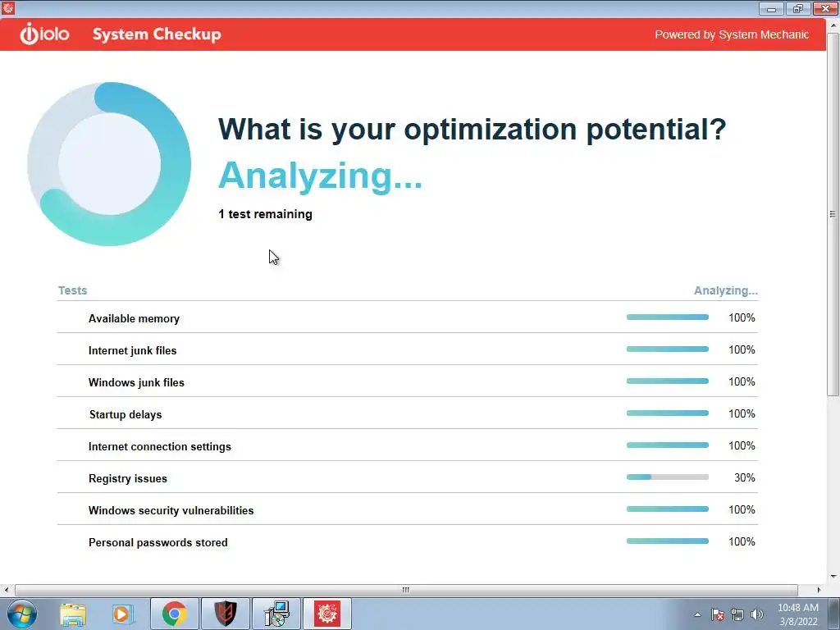Select Personal passwords stored row
840x630 pixels.
click(407, 541)
